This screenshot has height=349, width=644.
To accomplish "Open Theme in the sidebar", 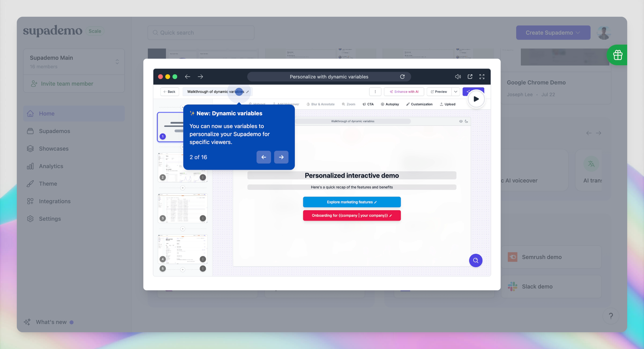I will tap(74, 184).
